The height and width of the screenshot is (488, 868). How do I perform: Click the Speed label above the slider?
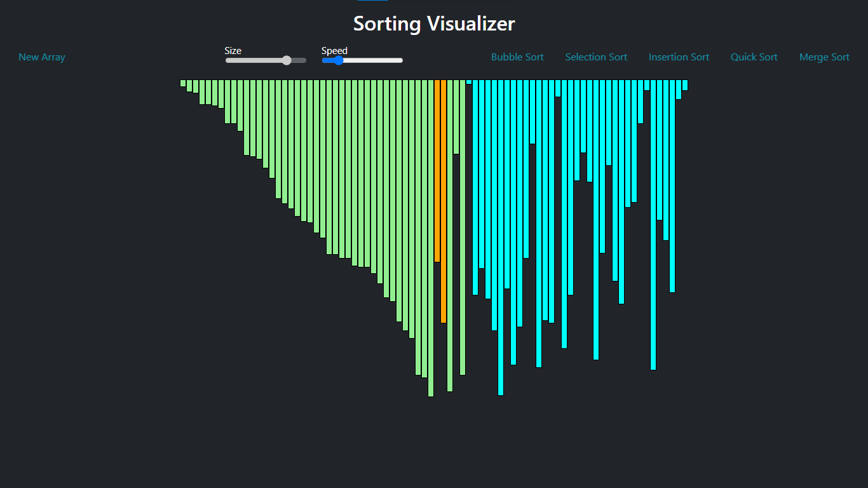(x=334, y=50)
